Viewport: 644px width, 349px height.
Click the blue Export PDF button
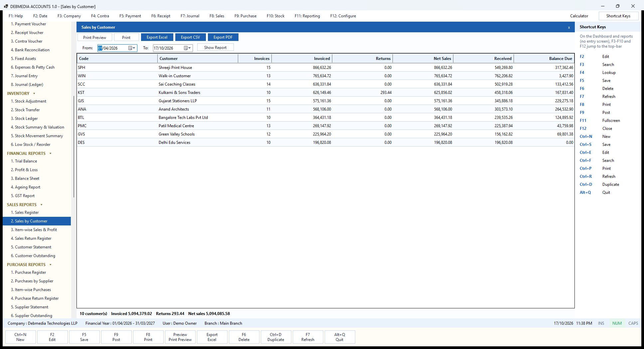[223, 37]
